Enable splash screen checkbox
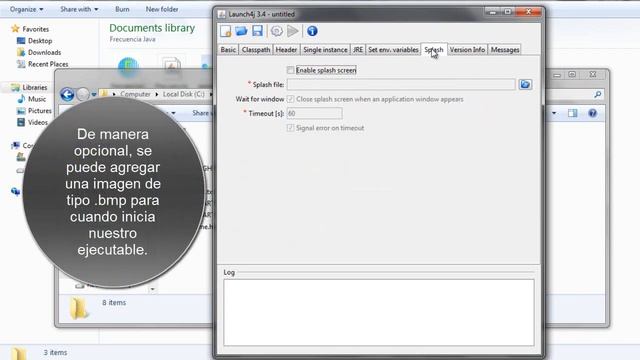Screen dimensions: 640x360 click(290, 70)
